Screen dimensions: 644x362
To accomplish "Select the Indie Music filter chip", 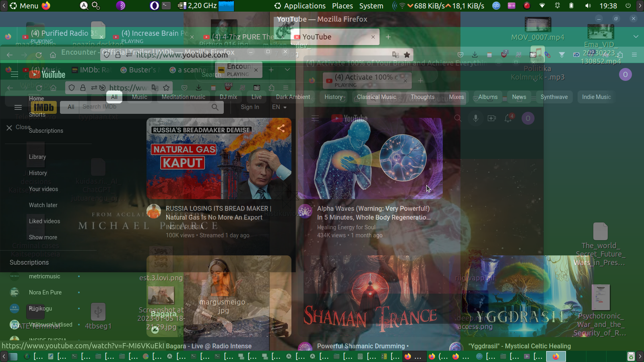I will 597,97.
